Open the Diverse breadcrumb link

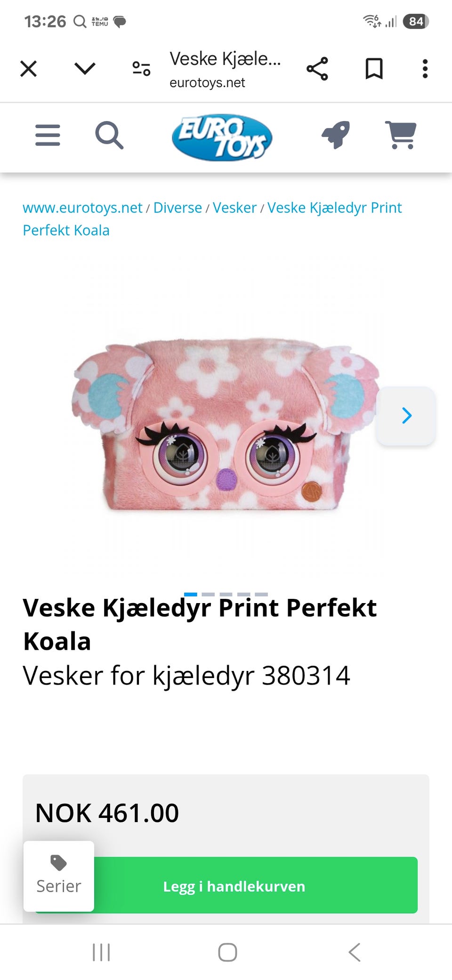[x=178, y=208]
